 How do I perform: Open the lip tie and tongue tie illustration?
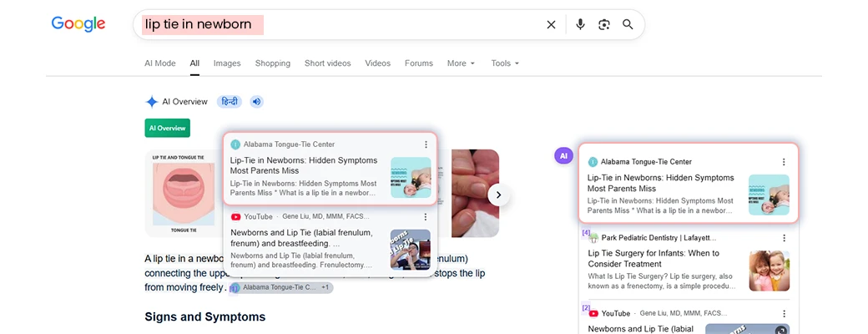click(184, 194)
